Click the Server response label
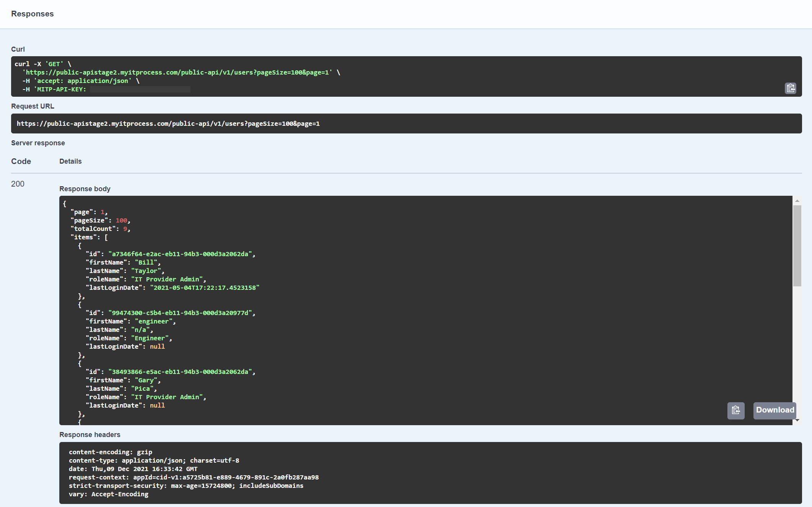Image resolution: width=812 pixels, height=507 pixels. coord(38,143)
